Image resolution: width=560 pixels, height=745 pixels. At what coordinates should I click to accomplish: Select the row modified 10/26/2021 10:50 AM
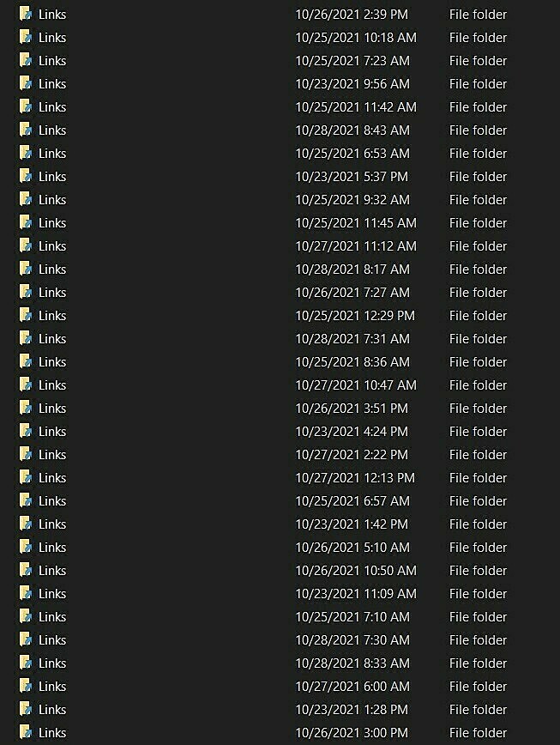point(280,570)
